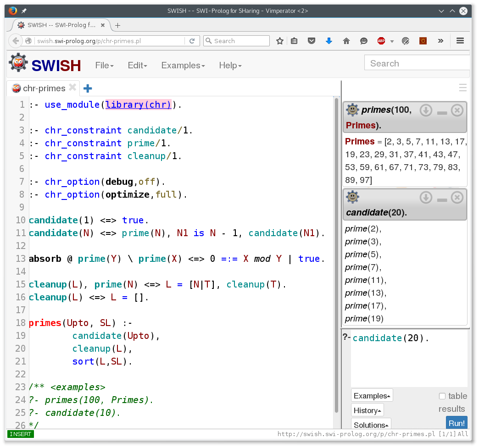Show more toolbar items chevron
Viewport: 479px width, 448px height.
440,41
